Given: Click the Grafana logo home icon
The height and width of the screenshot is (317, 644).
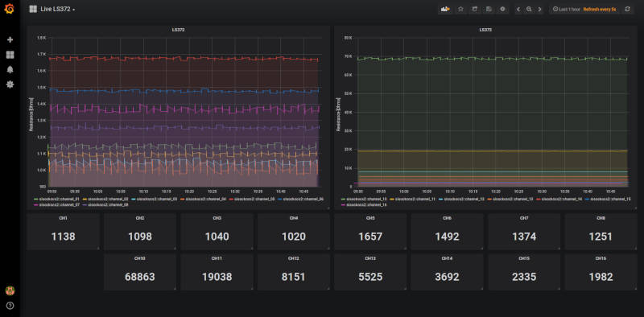Looking at the screenshot, I should [9, 9].
